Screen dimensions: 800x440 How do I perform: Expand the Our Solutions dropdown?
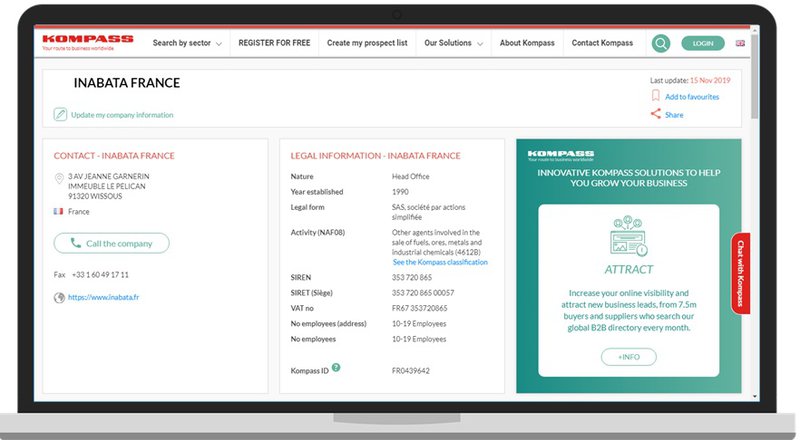coord(453,43)
